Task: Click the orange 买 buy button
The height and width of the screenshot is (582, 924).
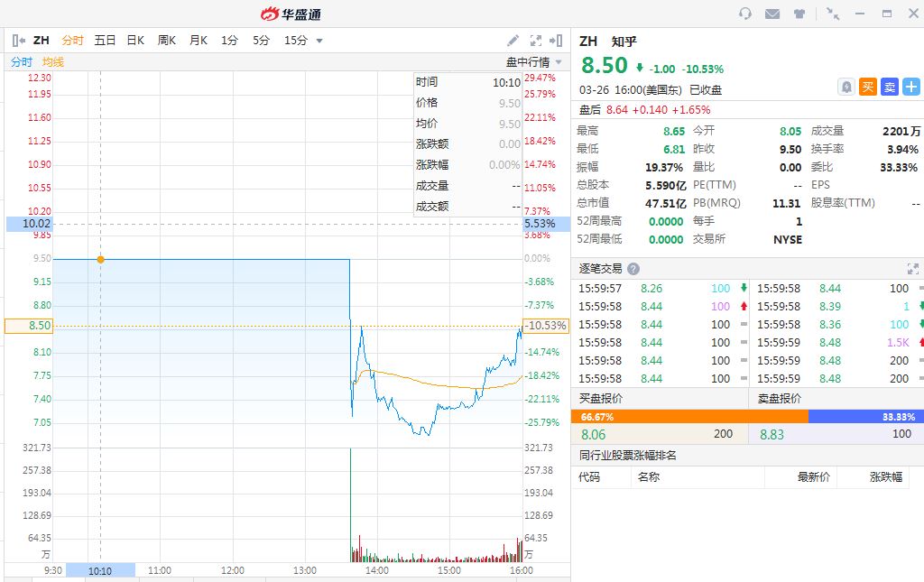Action: 868,87
